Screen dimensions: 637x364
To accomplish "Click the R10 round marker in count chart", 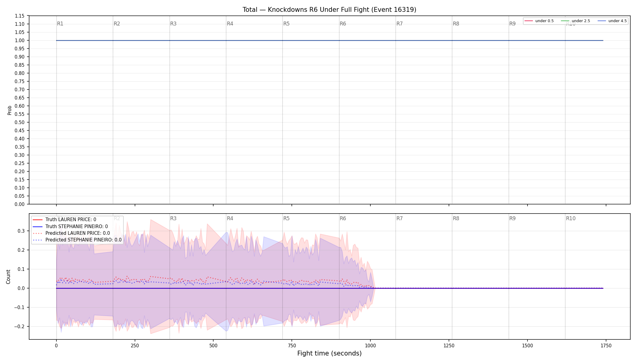I will click(x=571, y=218).
